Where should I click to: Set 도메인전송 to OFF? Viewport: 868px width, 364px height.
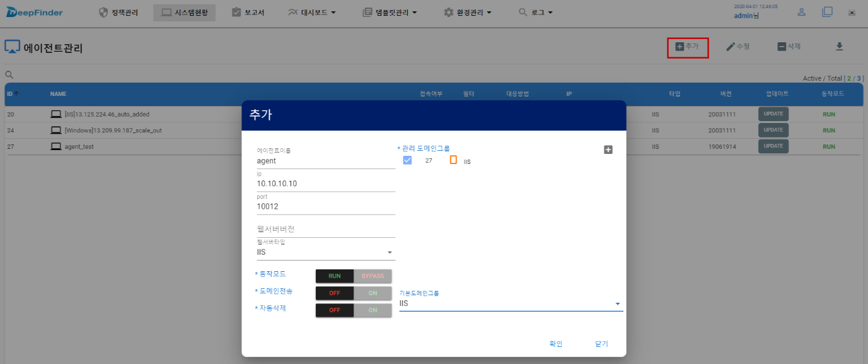coord(335,293)
